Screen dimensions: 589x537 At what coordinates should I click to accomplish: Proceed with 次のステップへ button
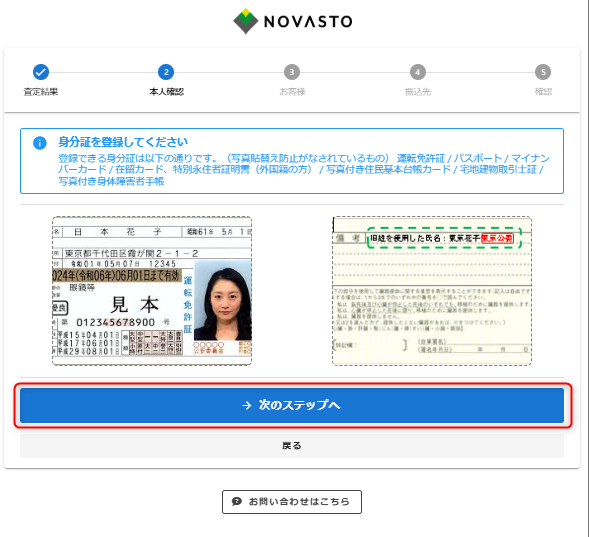click(x=292, y=405)
